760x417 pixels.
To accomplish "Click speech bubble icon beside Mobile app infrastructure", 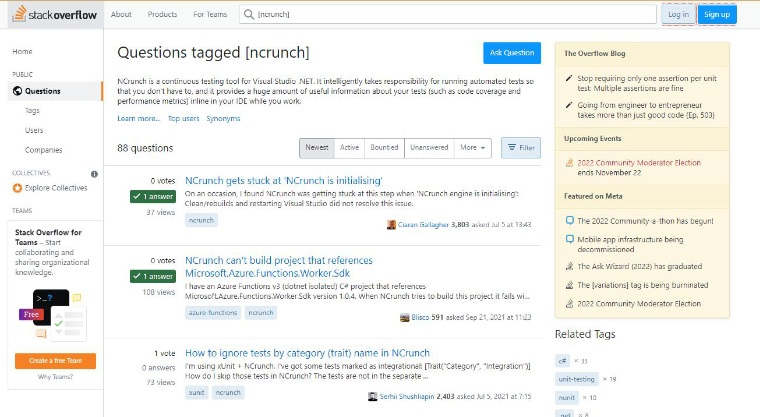I will (570, 239).
